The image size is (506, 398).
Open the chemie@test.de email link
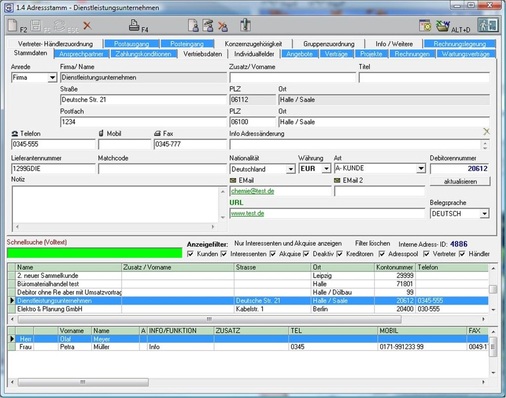coord(252,191)
